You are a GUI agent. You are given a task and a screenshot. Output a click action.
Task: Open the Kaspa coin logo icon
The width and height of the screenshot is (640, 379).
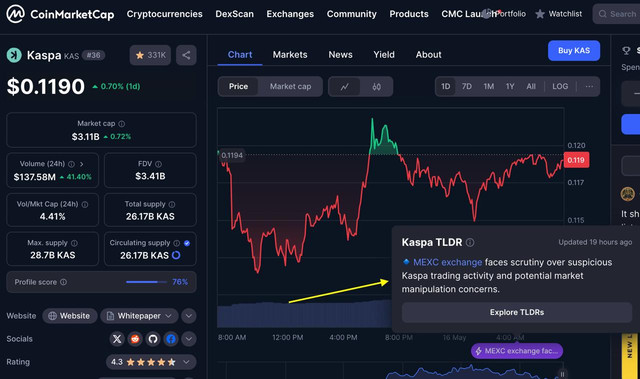pyautogui.click(x=14, y=55)
